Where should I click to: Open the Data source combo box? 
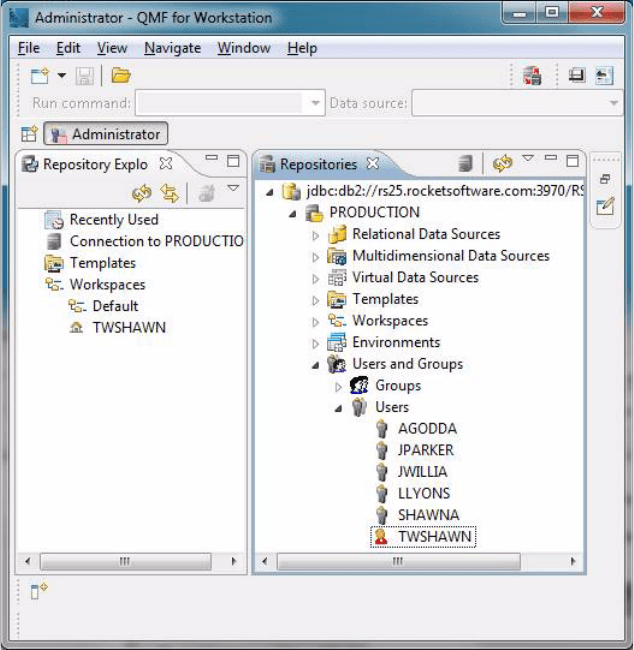[517, 103]
